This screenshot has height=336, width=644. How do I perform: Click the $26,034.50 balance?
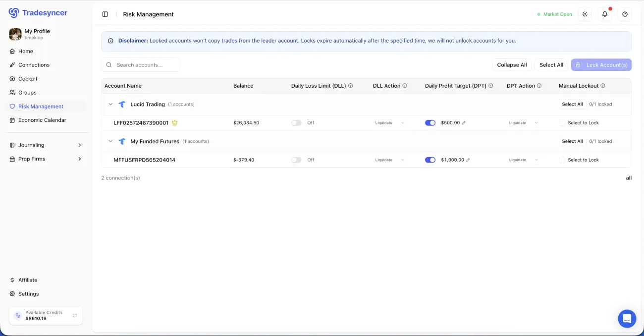(x=246, y=123)
